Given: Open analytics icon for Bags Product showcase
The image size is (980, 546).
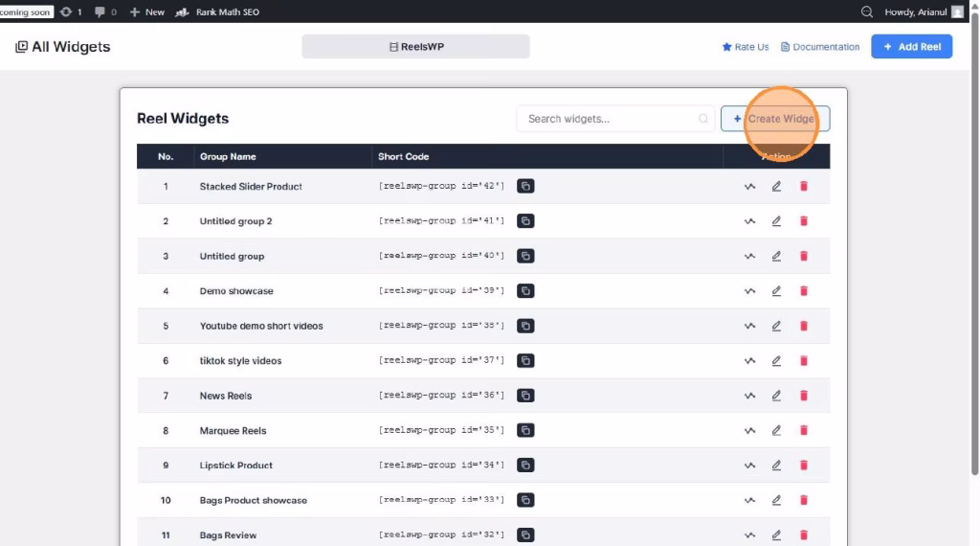Looking at the screenshot, I should 749,500.
